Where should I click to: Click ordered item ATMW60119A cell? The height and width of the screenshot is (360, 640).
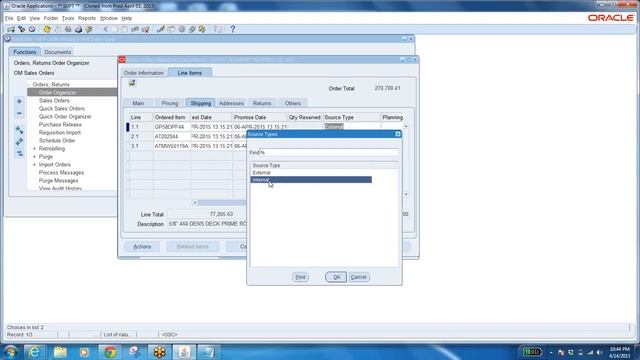171,146
